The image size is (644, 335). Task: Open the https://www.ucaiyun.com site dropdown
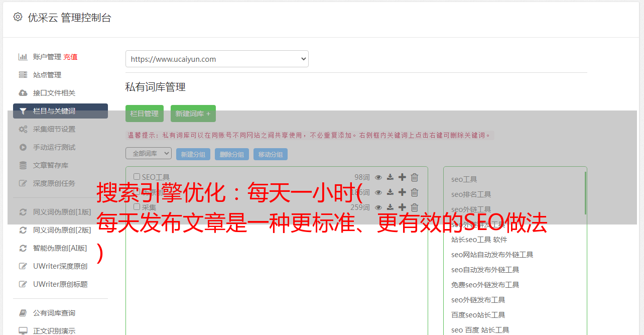(217, 59)
